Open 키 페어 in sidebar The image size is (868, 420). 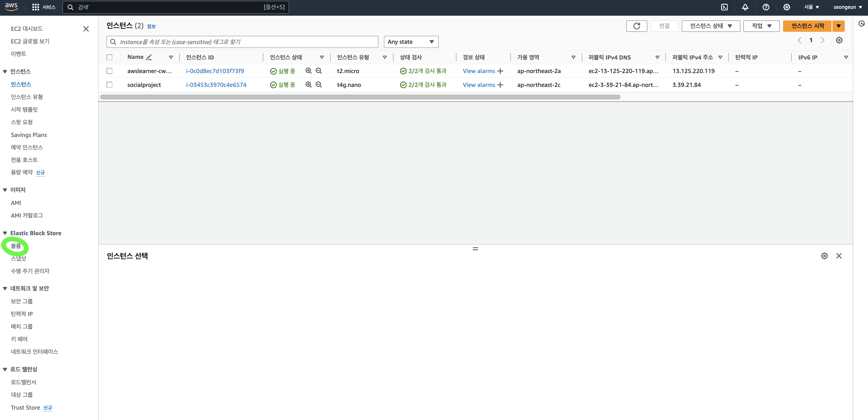(x=19, y=339)
